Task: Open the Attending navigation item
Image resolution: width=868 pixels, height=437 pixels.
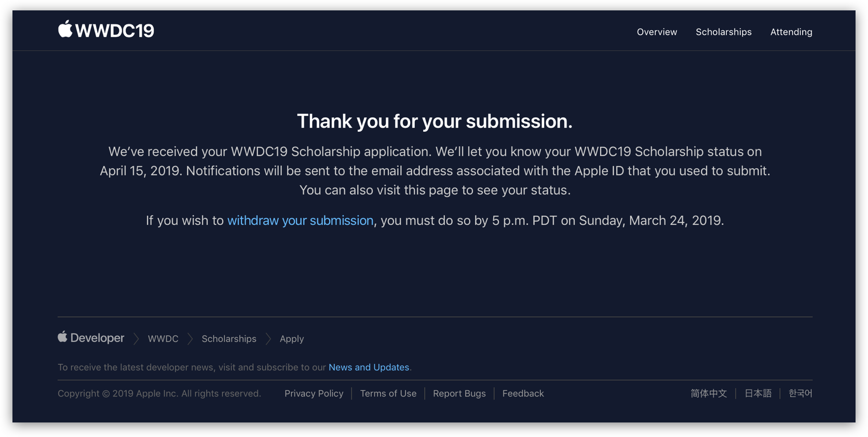Action: pyautogui.click(x=791, y=32)
